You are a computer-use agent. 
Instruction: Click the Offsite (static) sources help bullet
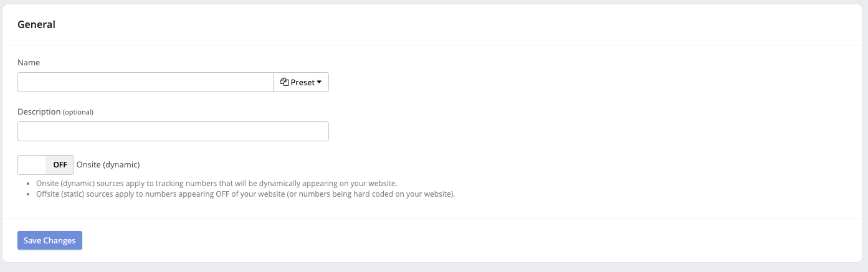tap(246, 194)
